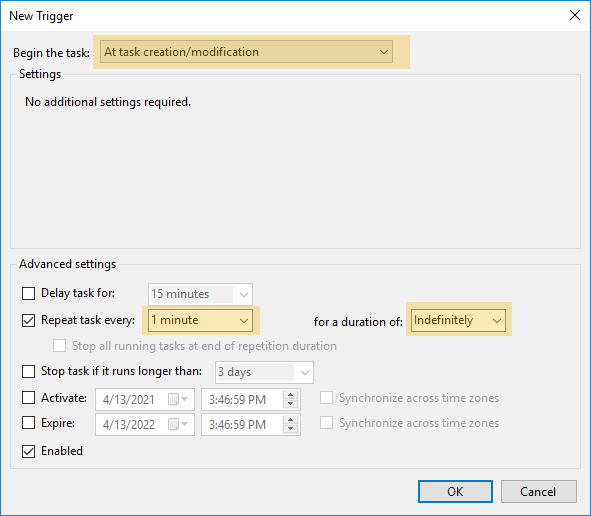
Task: Expand the 15 minutes delay dropdown
Action: coord(200,294)
